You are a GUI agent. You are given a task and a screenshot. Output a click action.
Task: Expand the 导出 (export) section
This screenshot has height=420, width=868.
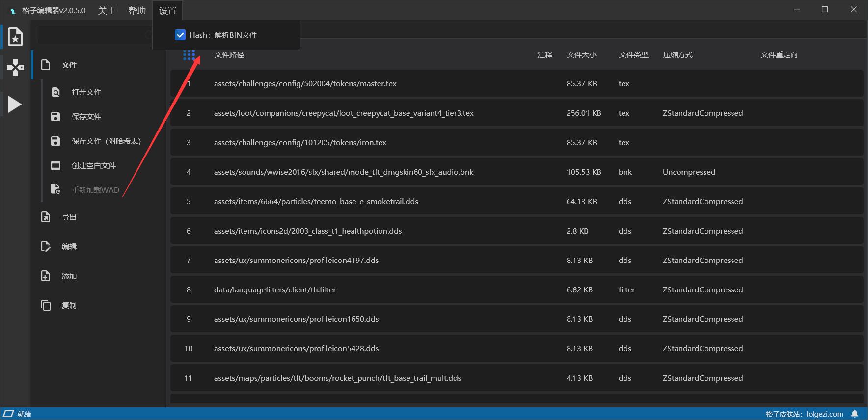[69, 217]
